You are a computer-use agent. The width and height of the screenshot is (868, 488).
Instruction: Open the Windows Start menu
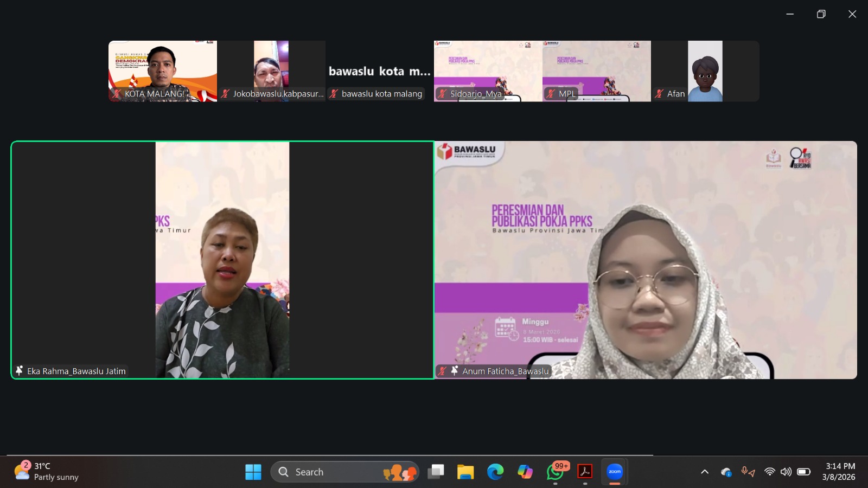(253, 472)
